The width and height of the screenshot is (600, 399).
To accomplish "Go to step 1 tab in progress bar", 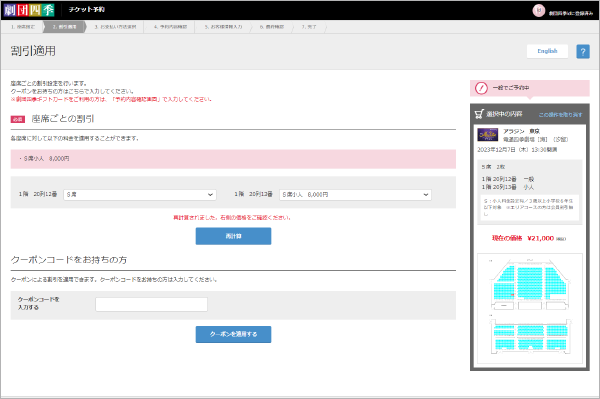I will [x=23, y=27].
